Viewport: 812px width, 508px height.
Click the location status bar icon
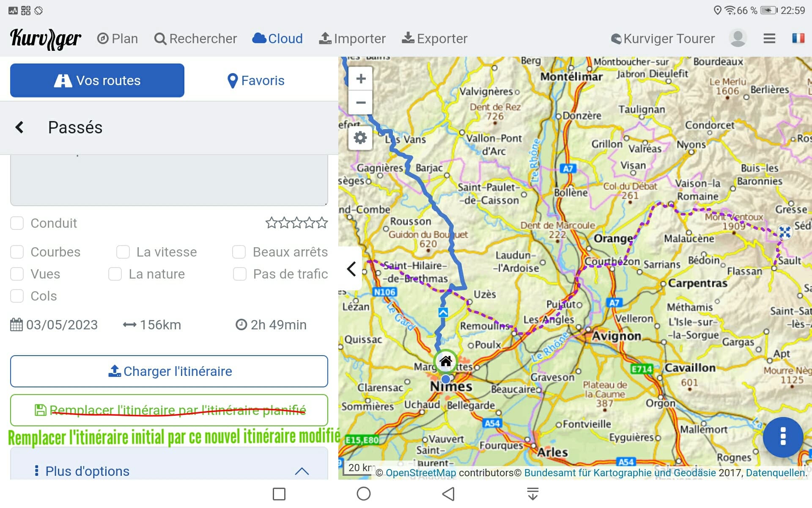point(717,10)
